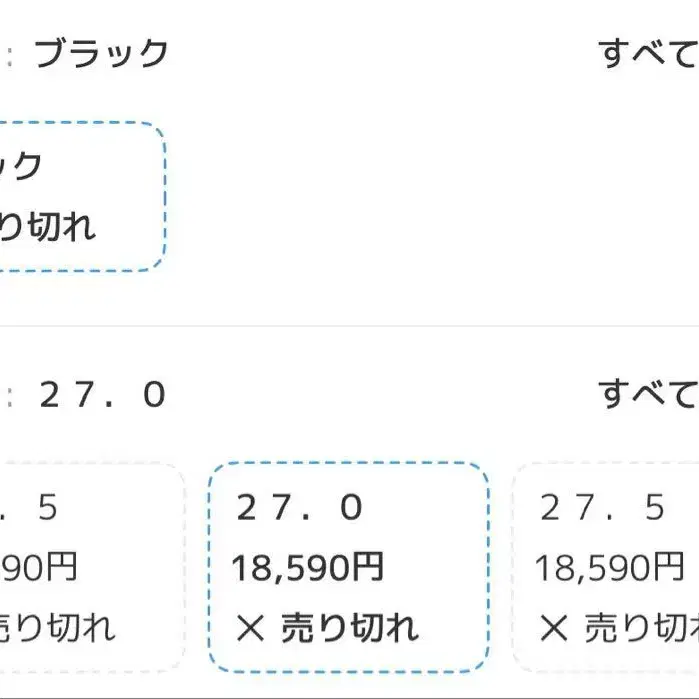
Task: Click the 18,590円 price in 27.0 card
Action: (308, 568)
